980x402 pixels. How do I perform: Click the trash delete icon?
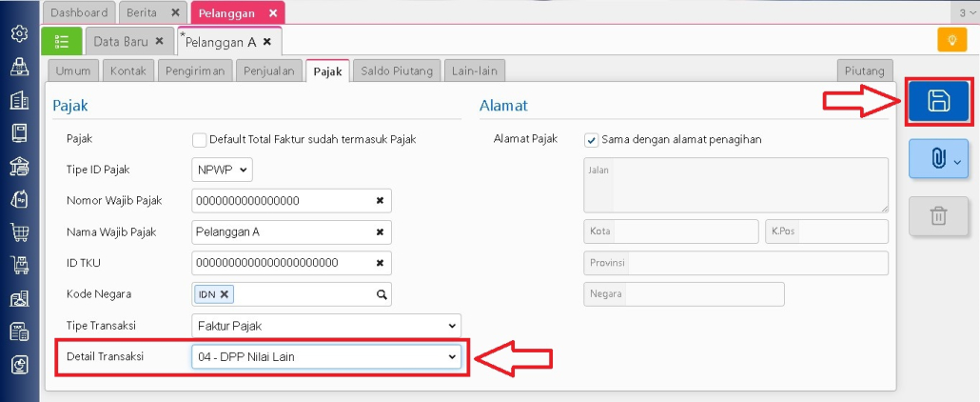938,216
